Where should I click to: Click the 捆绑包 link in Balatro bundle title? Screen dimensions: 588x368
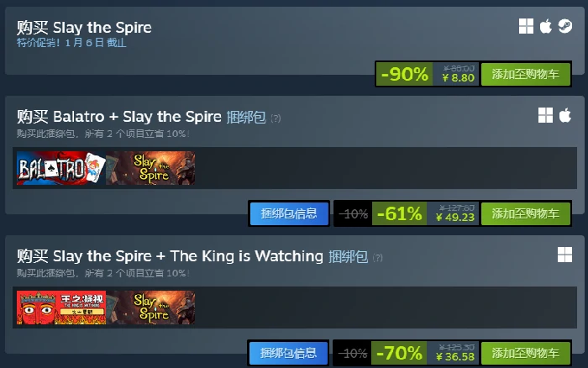pos(246,118)
